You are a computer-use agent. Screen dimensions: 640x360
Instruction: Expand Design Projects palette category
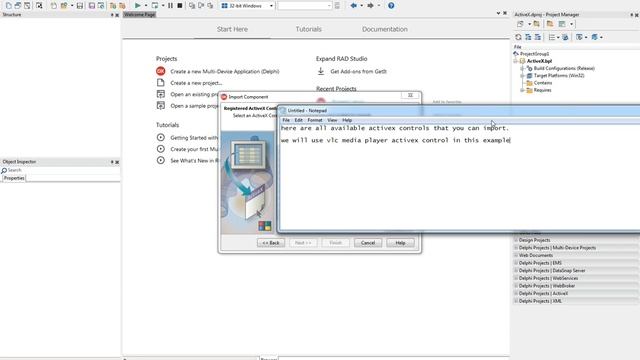(x=516, y=240)
